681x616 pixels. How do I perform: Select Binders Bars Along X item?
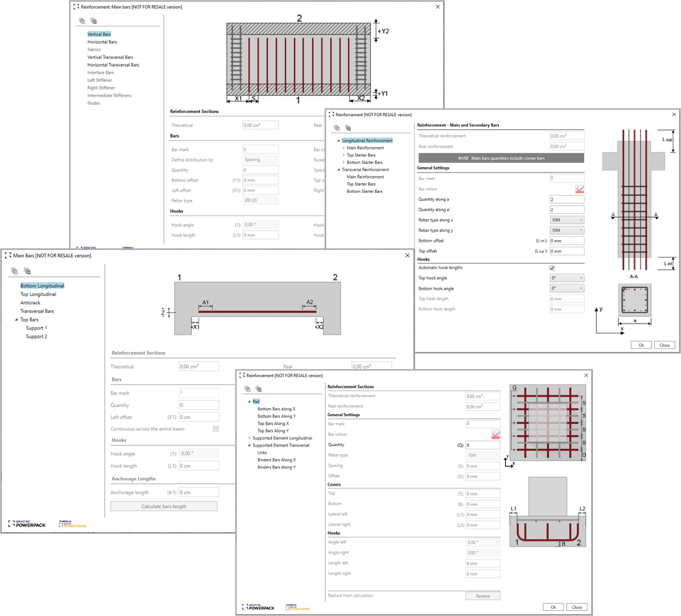click(x=276, y=460)
